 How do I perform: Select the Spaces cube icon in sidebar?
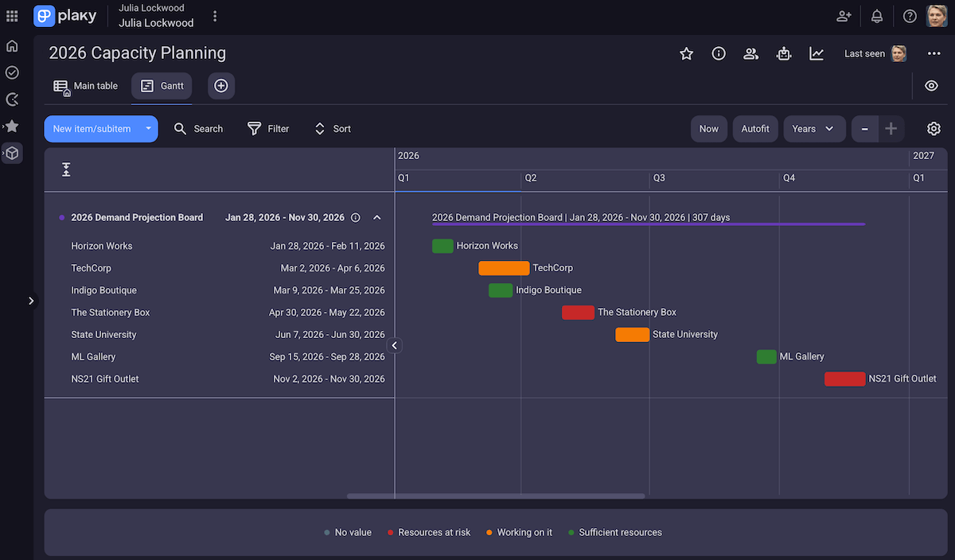pyautogui.click(x=12, y=152)
